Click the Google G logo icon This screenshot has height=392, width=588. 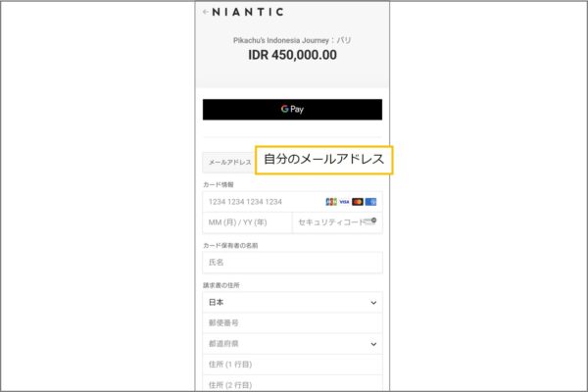click(x=284, y=109)
